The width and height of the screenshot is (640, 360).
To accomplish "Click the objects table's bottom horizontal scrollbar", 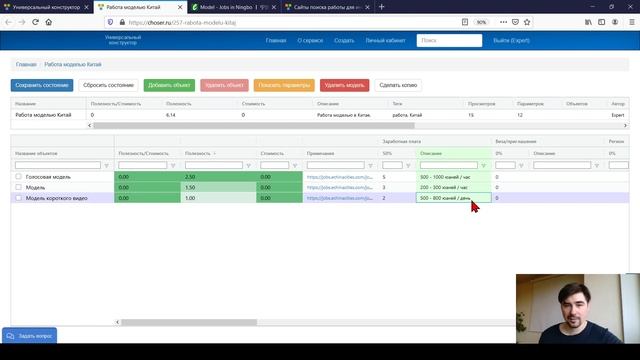I will pyautogui.click(x=189, y=322).
